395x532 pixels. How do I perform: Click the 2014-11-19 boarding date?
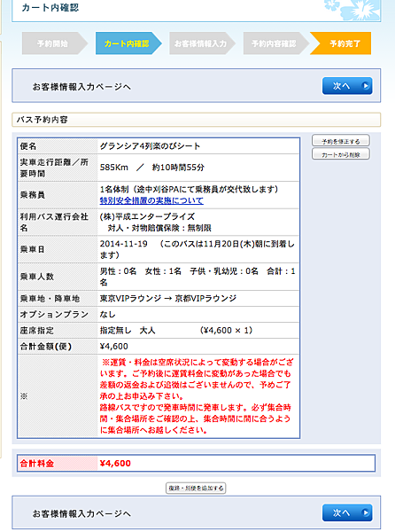tap(124, 244)
